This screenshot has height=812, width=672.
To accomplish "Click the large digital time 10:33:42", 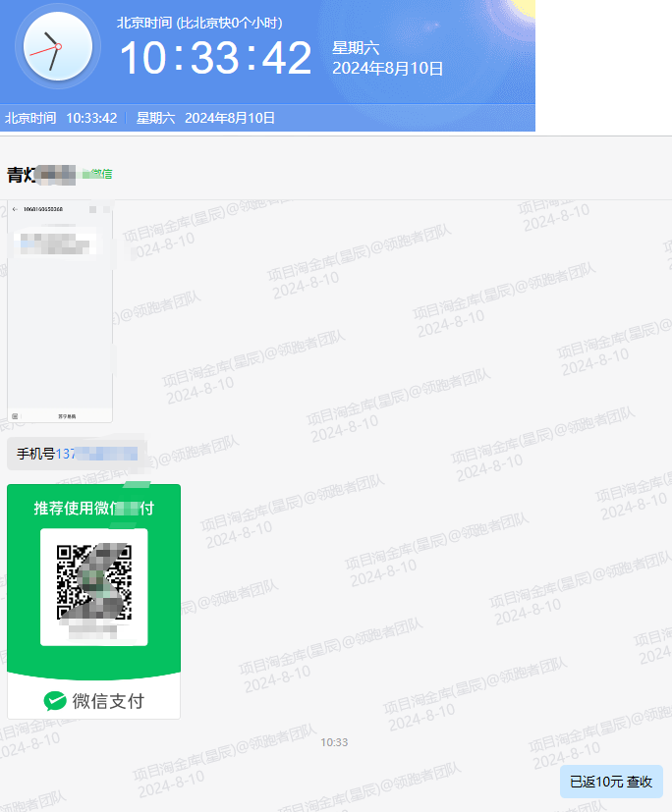I will coord(215,59).
